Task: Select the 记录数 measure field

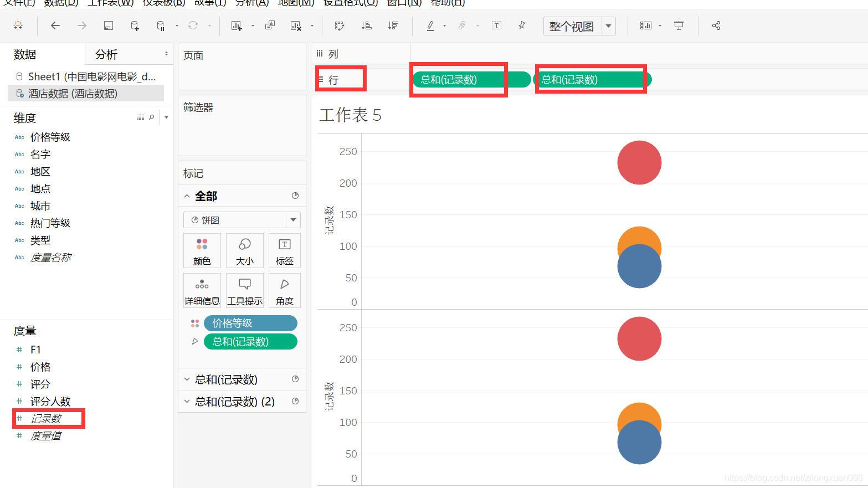Action: [x=46, y=419]
